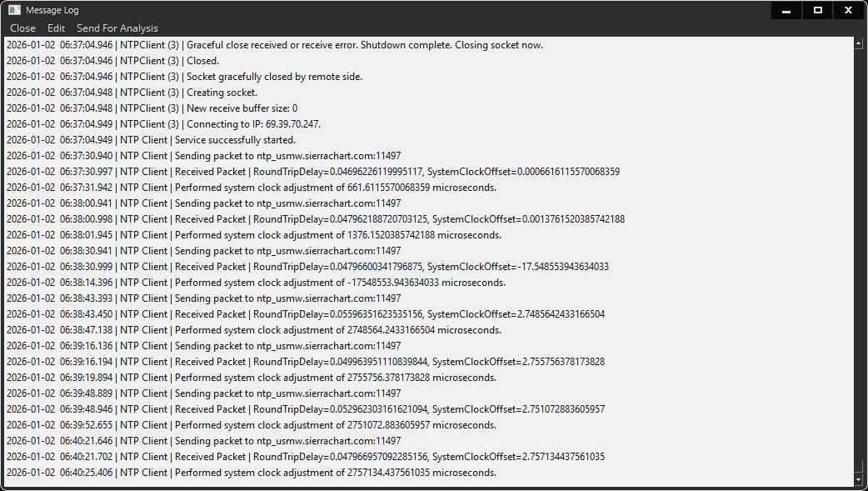
Task: Close the Message Log window via X
Action: point(848,10)
